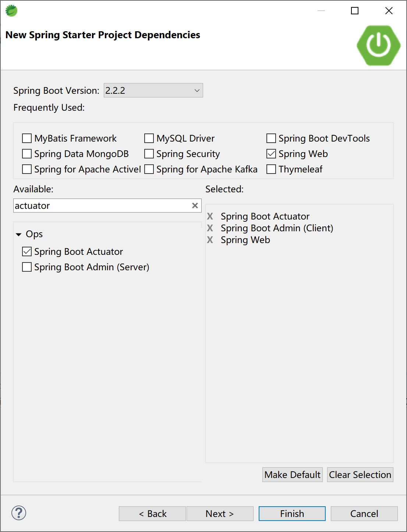Uncheck Spring Boot Actuator under Ops
Screen dimensions: 407x532
coord(27,251)
